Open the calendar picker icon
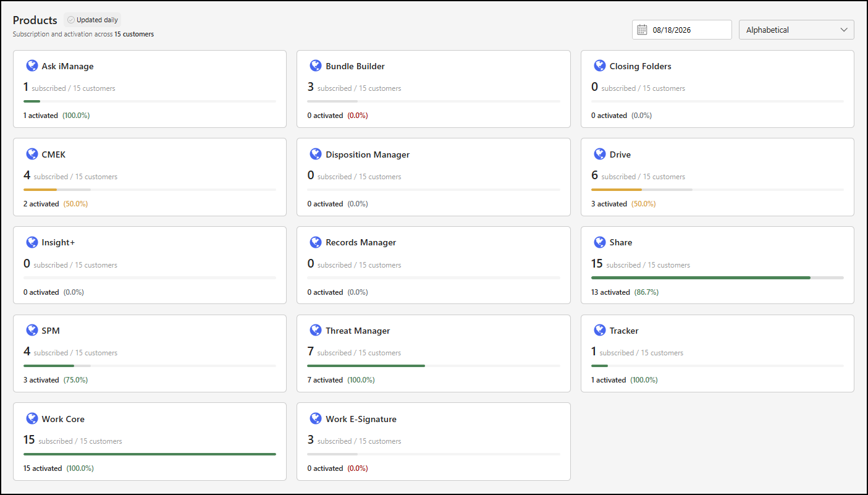The height and width of the screenshot is (495, 868). pyautogui.click(x=642, y=30)
